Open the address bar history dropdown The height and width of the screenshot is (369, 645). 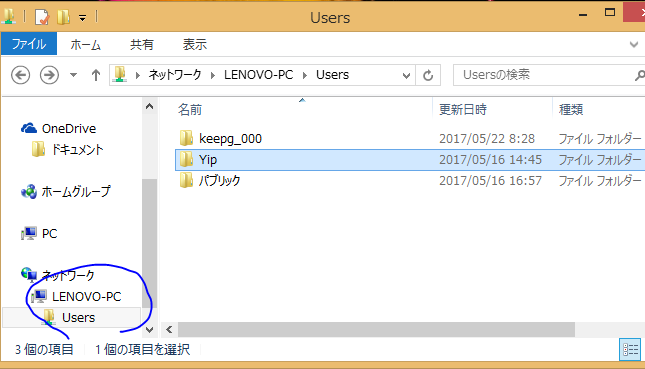click(x=406, y=75)
